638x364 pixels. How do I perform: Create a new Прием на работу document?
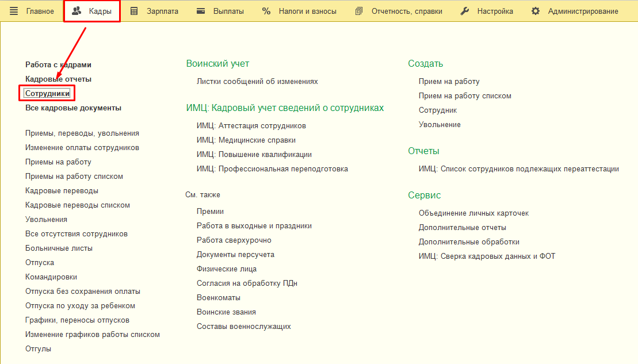(x=449, y=82)
